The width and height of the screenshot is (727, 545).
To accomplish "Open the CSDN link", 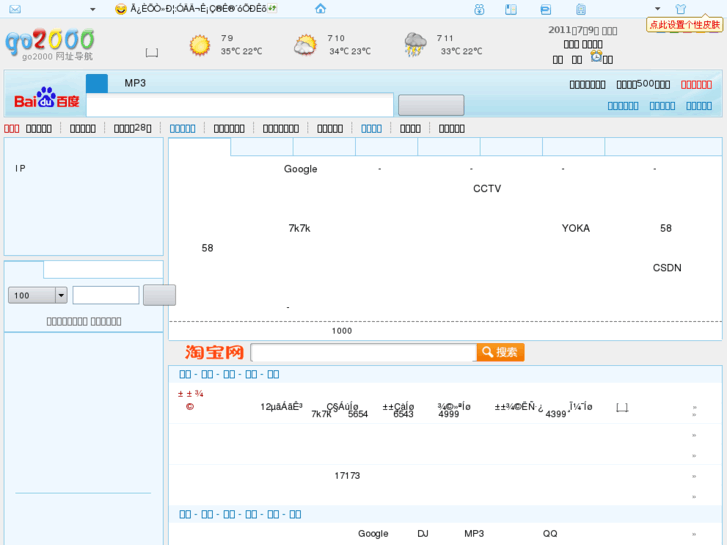I will (667, 268).
